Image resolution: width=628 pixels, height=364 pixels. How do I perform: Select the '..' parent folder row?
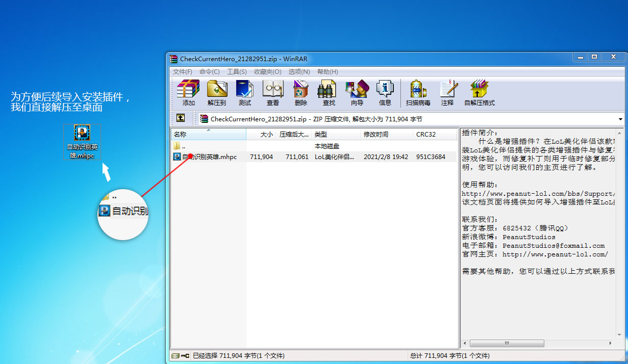point(314,146)
